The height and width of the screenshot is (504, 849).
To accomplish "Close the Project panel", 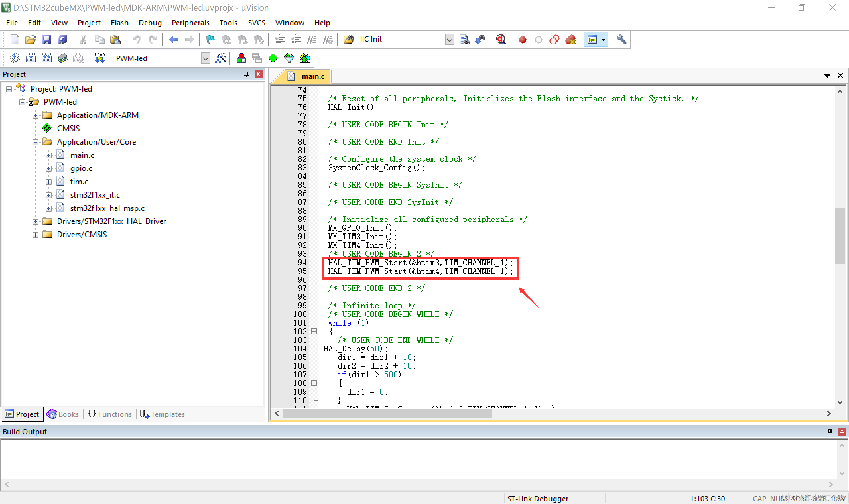I will coord(258,74).
